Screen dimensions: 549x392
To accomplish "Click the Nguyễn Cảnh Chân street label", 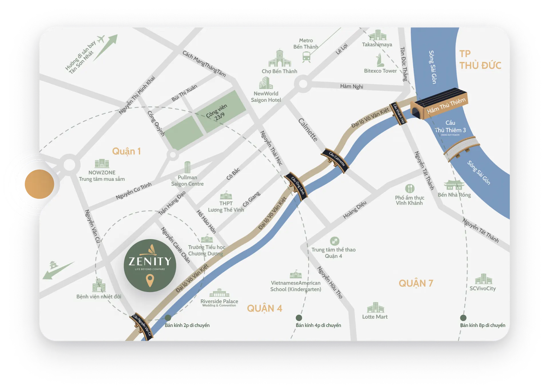I will pyautogui.click(x=176, y=245).
